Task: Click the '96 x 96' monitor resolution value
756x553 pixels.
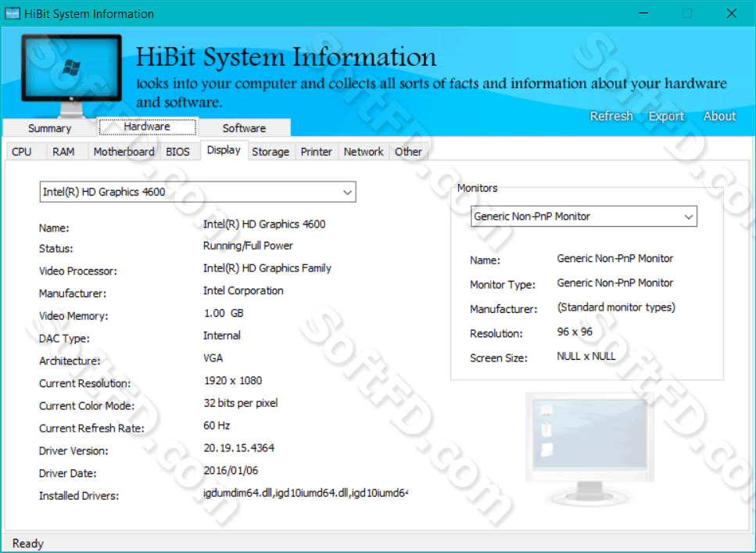Action: point(575,332)
